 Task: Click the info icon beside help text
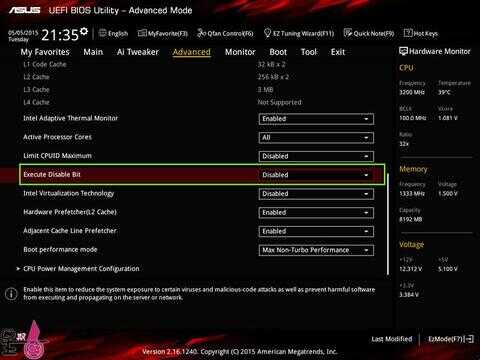pyautogui.click(x=11, y=294)
